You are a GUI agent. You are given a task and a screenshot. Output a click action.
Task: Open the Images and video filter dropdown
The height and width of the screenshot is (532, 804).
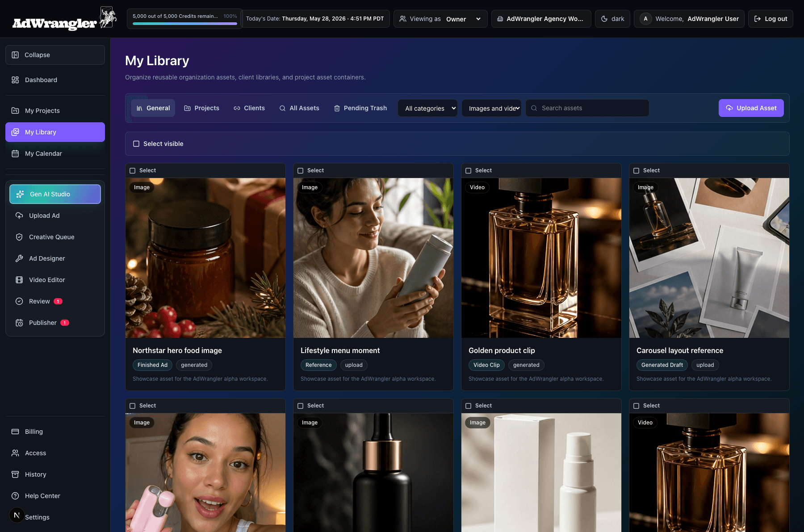coord(491,108)
